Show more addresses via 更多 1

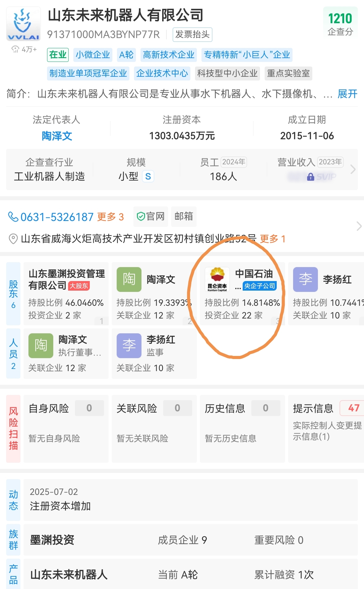pos(273,239)
